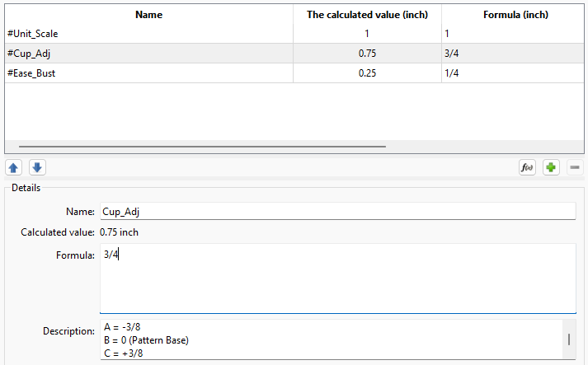Add a new variable with green plus
Viewport: 588px width, 365px height.
point(551,167)
